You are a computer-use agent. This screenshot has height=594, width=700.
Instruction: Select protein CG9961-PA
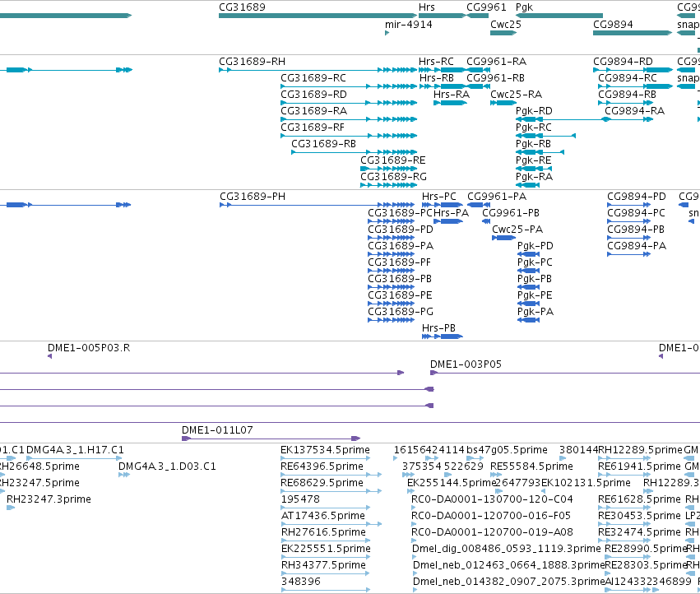click(497, 196)
